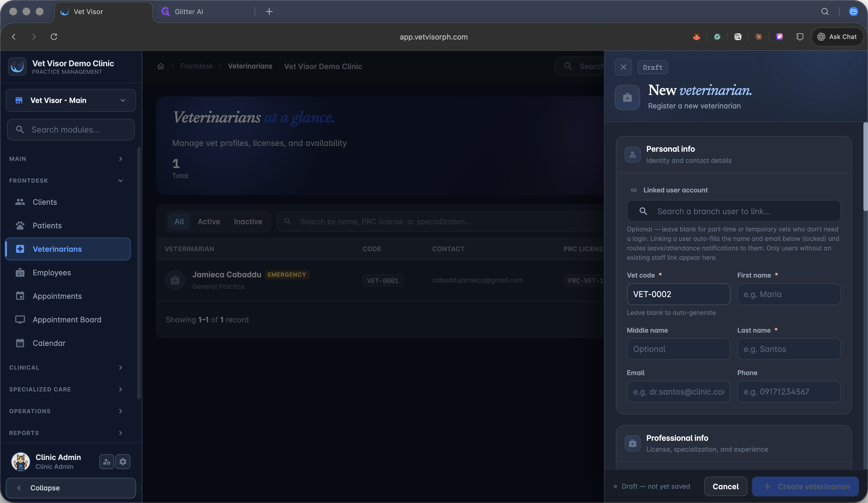This screenshot has height=503, width=868.
Task: Reload the page
Action: (54, 36)
